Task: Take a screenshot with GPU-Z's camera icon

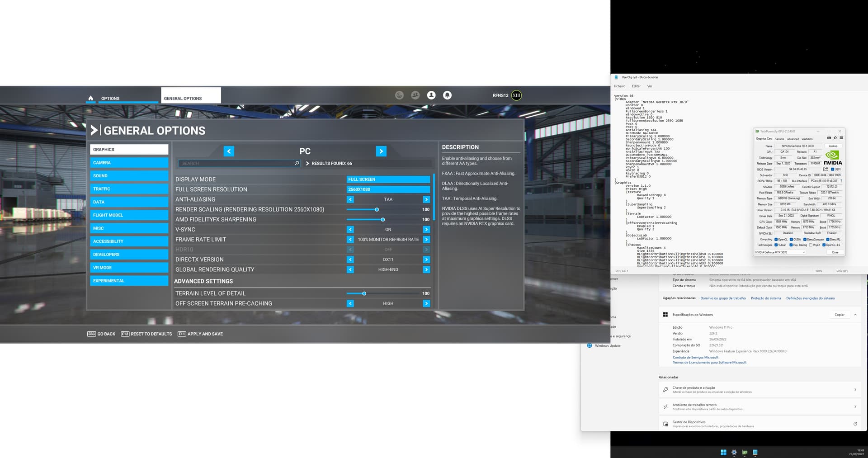Action: point(830,137)
